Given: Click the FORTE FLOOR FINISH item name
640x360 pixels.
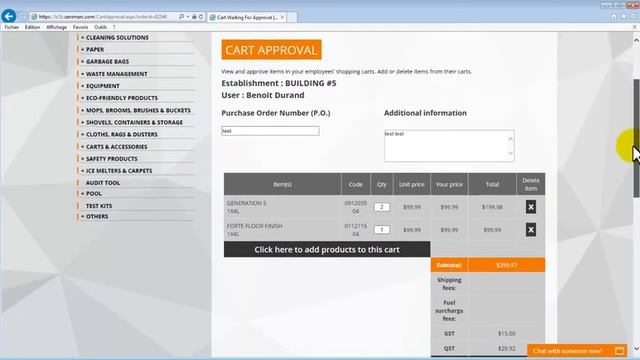Looking at the screenshot, I should [x=254, y=226].
